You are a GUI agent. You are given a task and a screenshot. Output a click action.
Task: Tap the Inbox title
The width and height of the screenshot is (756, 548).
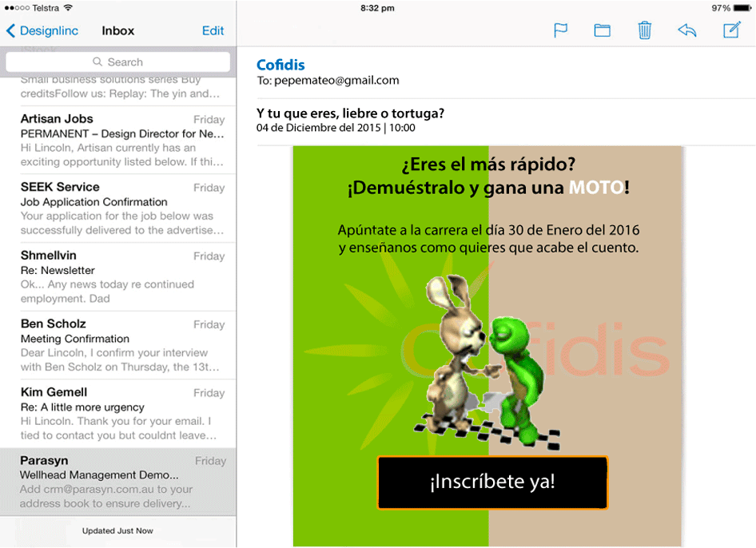pyautogui.click(x=118, y=30)
